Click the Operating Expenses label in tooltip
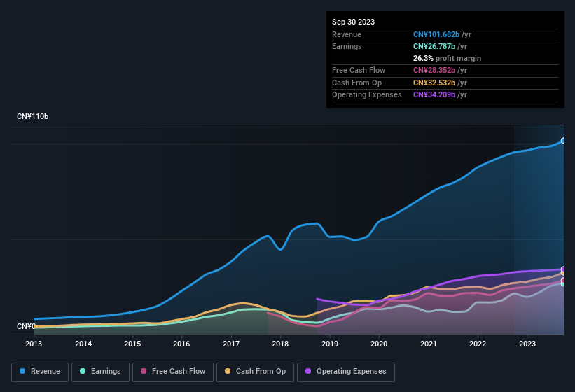 point(367,95)
